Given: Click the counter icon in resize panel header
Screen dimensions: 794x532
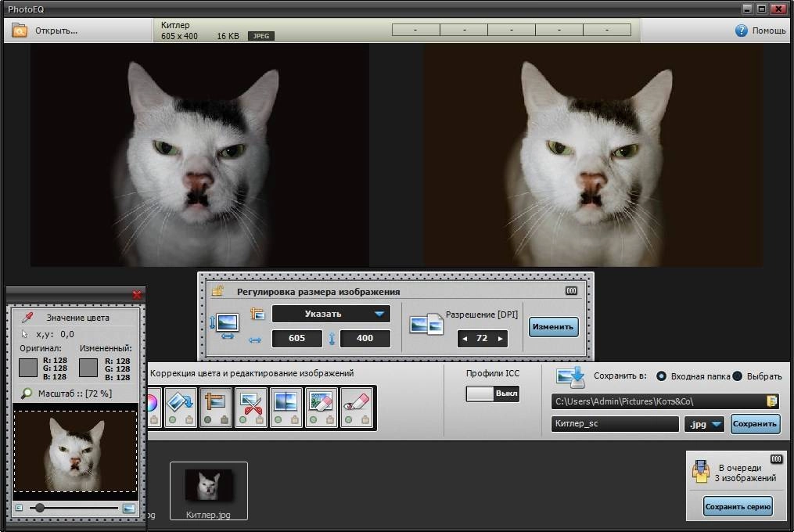Looking at the screenshot, I should pyautogui.click(x=571, y=291).
